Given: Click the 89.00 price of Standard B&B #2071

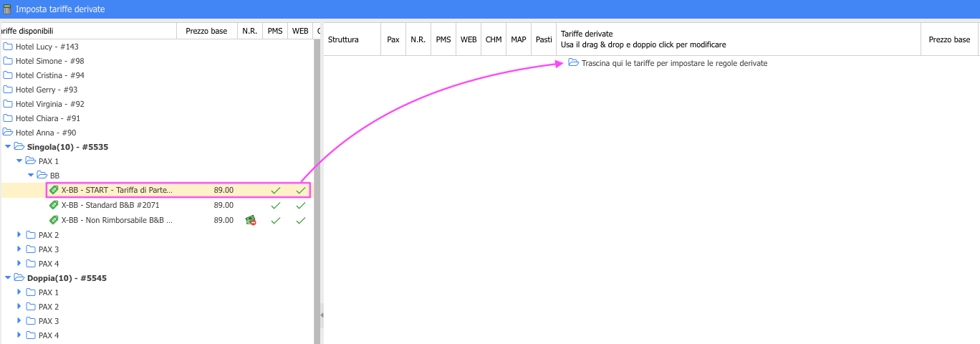Looking at the screenshot, I should (x=224, y=205).
